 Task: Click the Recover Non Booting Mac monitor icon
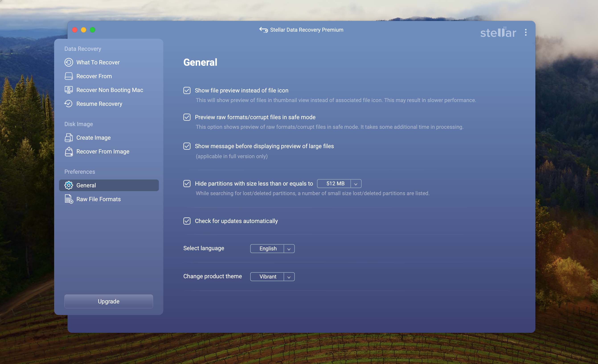click(69, 90)
